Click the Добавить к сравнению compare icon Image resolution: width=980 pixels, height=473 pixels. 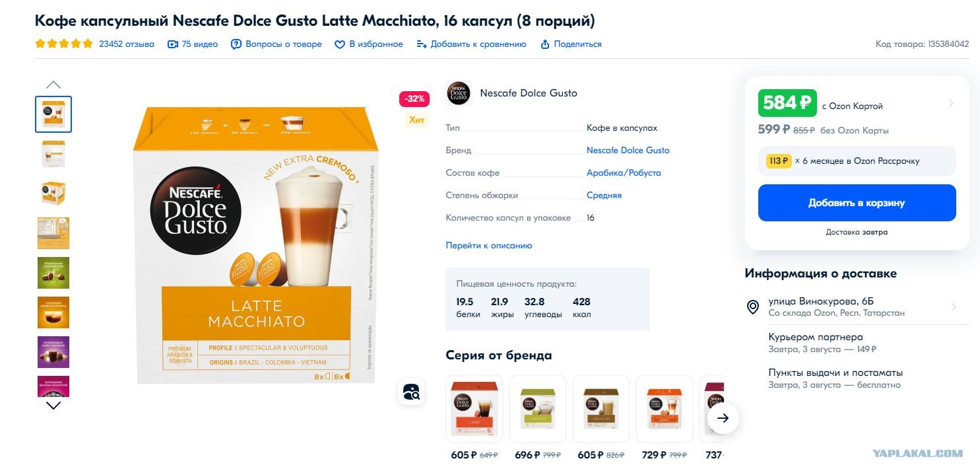(x=422, y=44)
